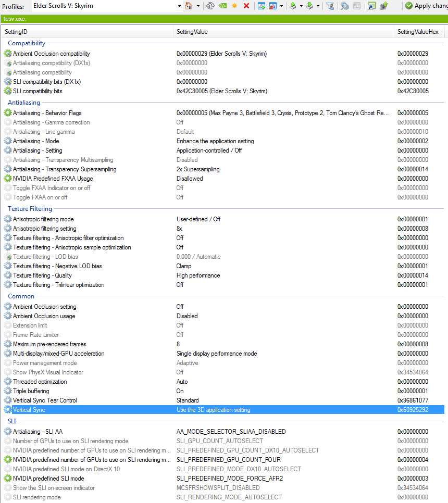Click 'AA_MODE_SELECTOR_SLIAA_DISABLED' value
448x503 pixels.
pos(231,432)
